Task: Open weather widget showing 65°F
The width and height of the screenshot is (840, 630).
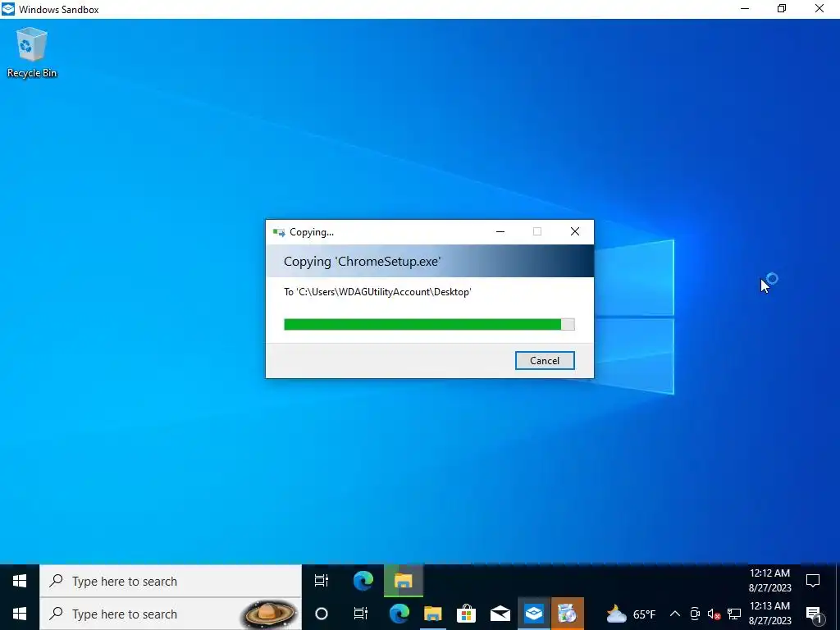Action: point(631,614)
